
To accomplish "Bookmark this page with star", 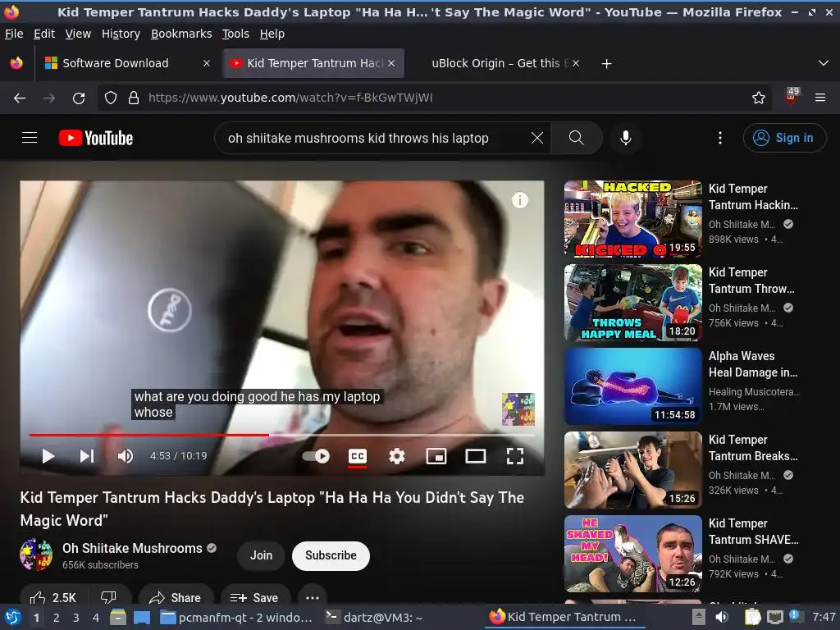I will pos(758,98).
